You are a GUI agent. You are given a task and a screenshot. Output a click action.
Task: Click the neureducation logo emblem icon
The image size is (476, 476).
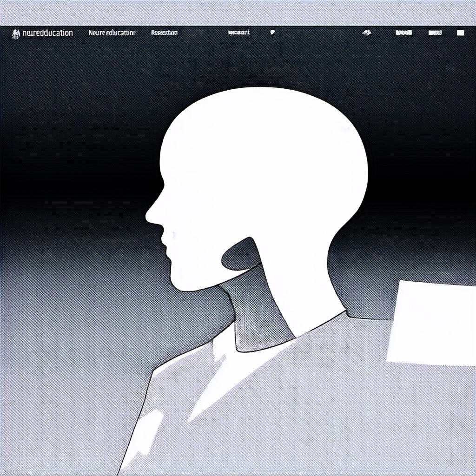coord(16,33)
